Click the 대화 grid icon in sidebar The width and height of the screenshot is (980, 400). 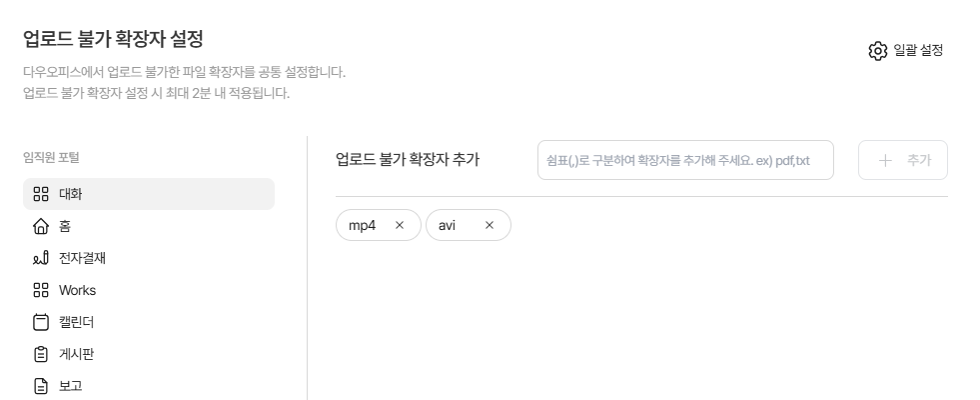(41, 194)
